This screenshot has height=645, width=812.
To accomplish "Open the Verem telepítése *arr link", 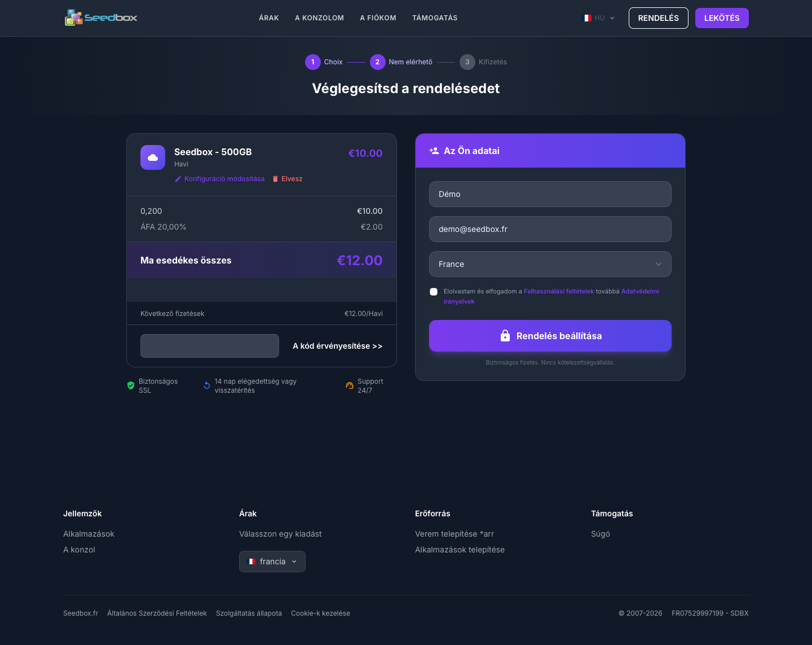I will [x=454, y=534].
